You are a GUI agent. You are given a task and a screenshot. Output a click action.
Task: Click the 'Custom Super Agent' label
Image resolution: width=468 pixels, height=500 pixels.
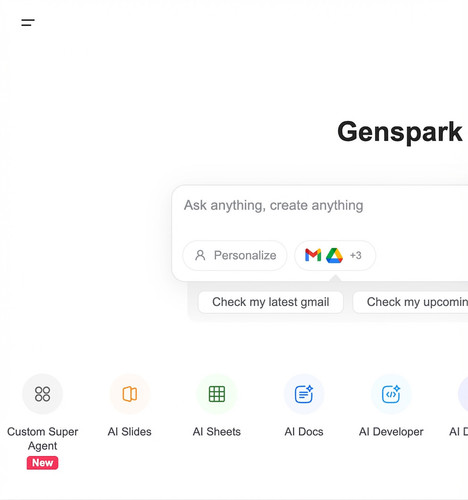click(x=42, y=438)
